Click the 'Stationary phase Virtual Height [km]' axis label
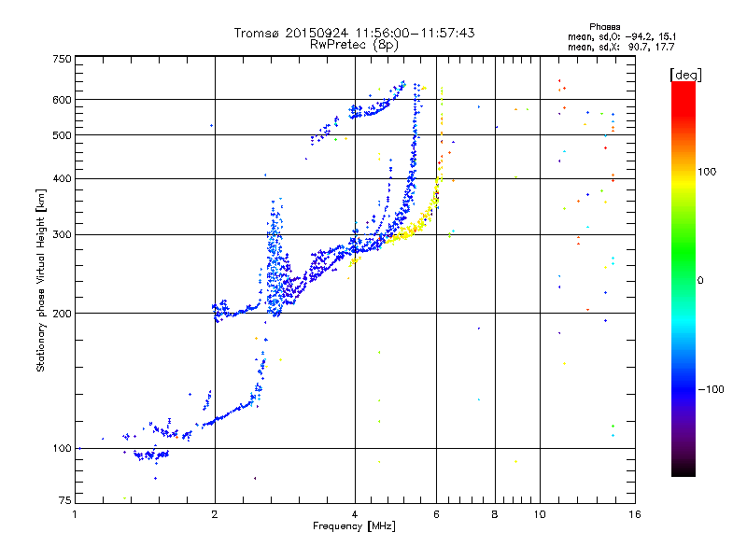This screenshot has width=747, height=560. pos(41,280)
